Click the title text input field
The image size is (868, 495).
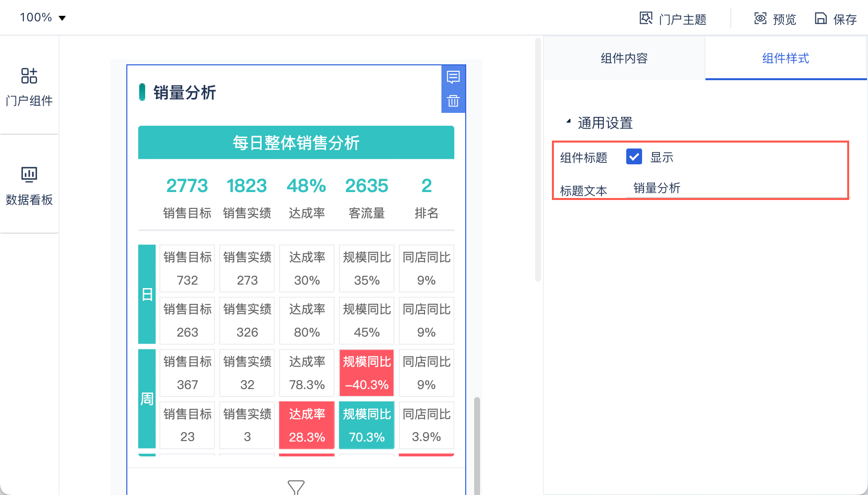(736, 189)
